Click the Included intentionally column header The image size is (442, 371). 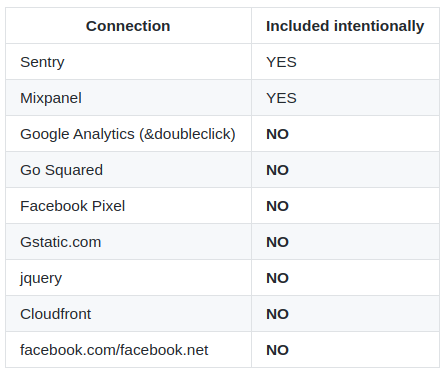(345, 26)
